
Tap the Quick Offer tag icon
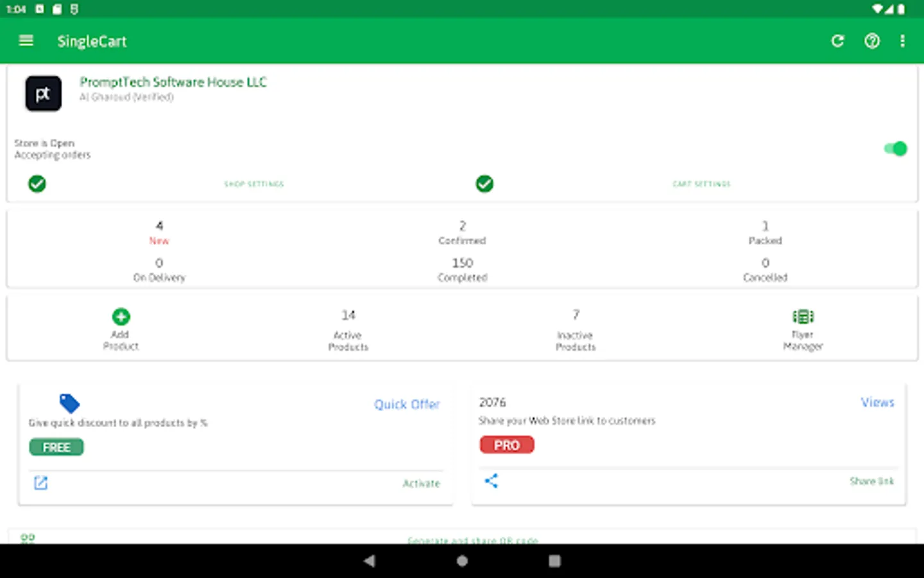69,403
